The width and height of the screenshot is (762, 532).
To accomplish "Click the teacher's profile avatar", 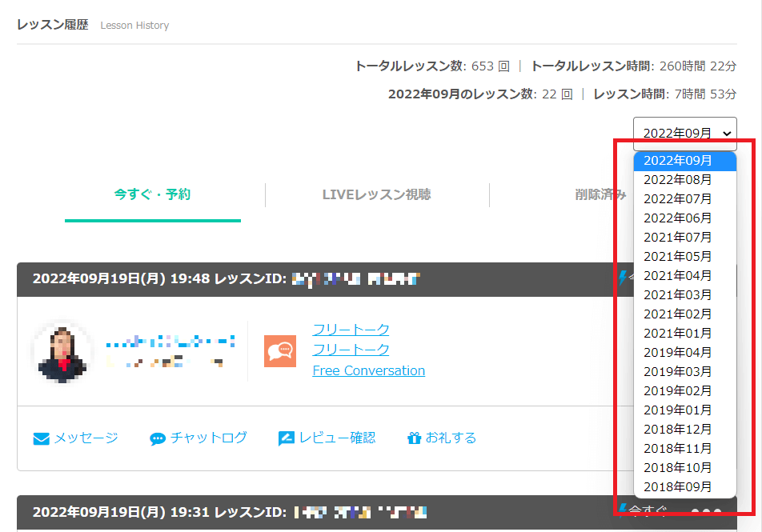I will (62, 351).
